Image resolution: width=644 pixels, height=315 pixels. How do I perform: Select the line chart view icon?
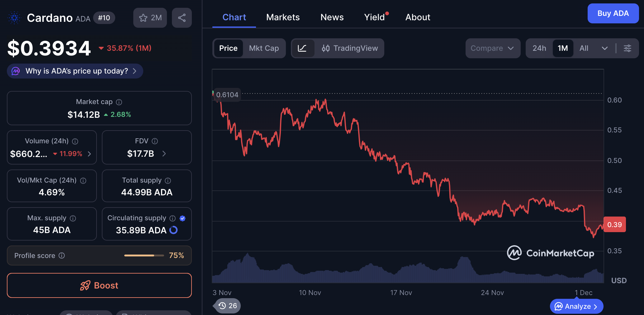coord(303,48)
